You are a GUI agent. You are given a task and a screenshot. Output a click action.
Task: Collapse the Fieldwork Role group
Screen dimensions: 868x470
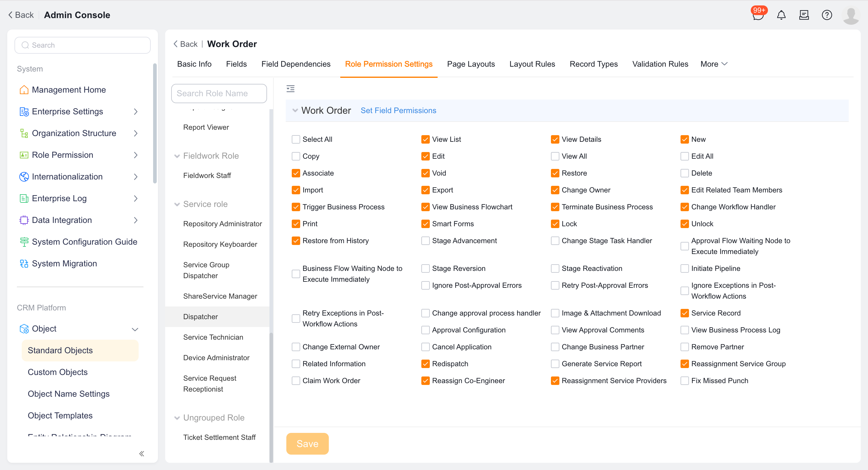click(x=177, y=156)
